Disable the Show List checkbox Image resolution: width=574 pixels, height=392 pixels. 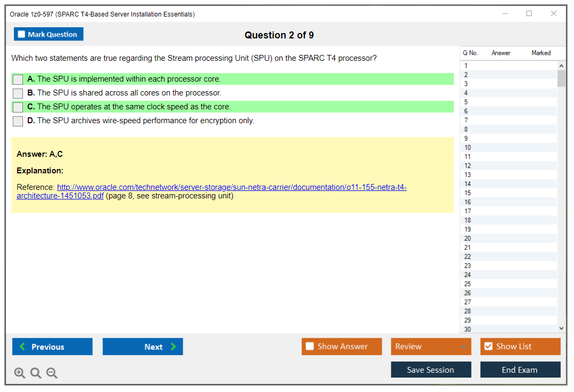pos(488,346)
